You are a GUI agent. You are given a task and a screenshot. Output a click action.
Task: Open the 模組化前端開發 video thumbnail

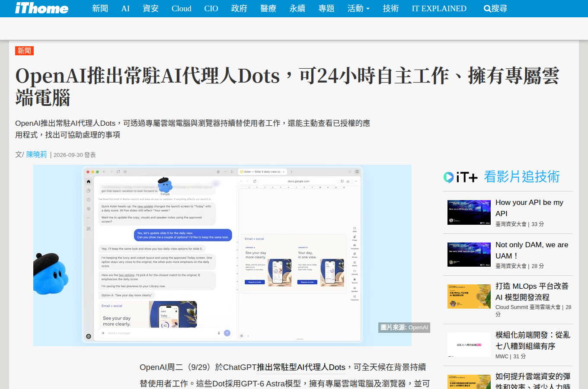coord(469,345)
